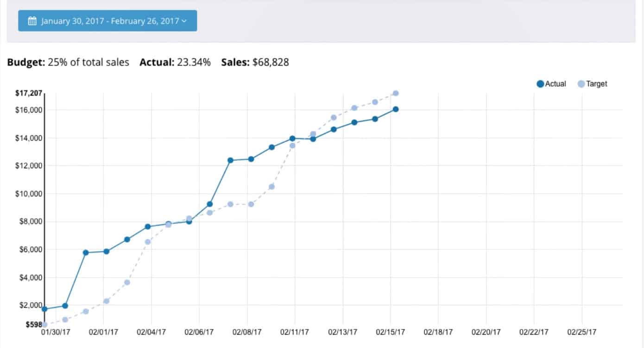Click the Target legend label

597,84
